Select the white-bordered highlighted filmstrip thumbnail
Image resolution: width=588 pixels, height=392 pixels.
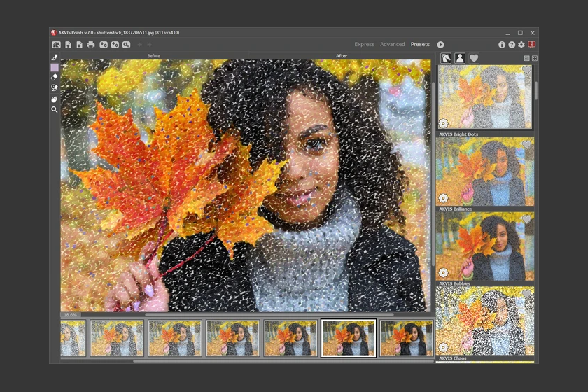[349, 338]
